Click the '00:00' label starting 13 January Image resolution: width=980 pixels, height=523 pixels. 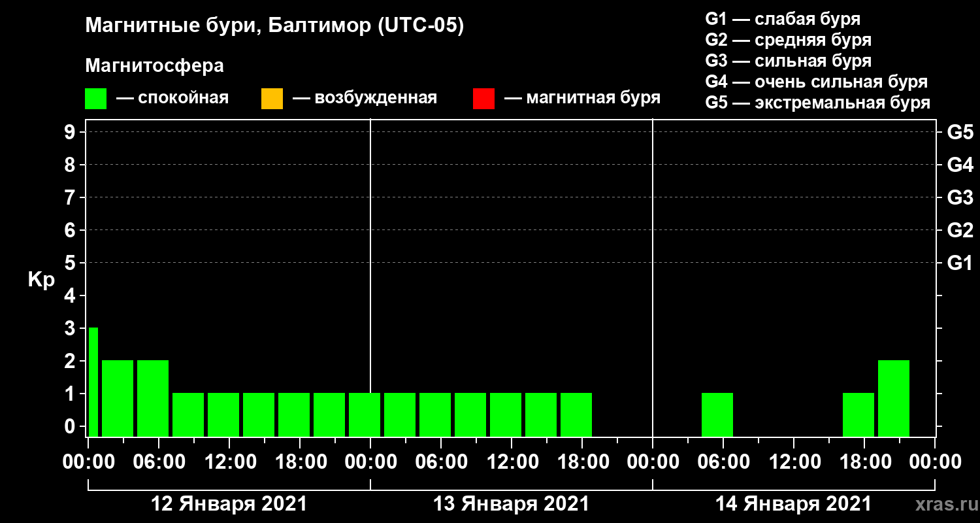click(x=370, y=462)
